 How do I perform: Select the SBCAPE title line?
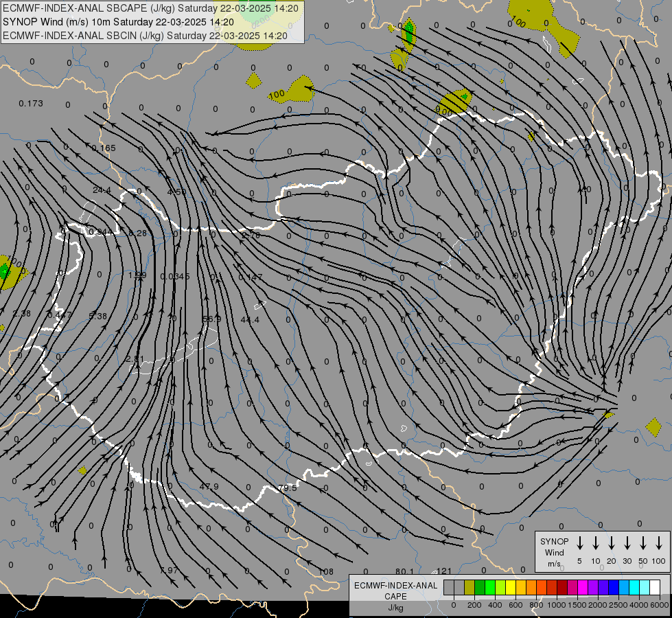(150, 8)
